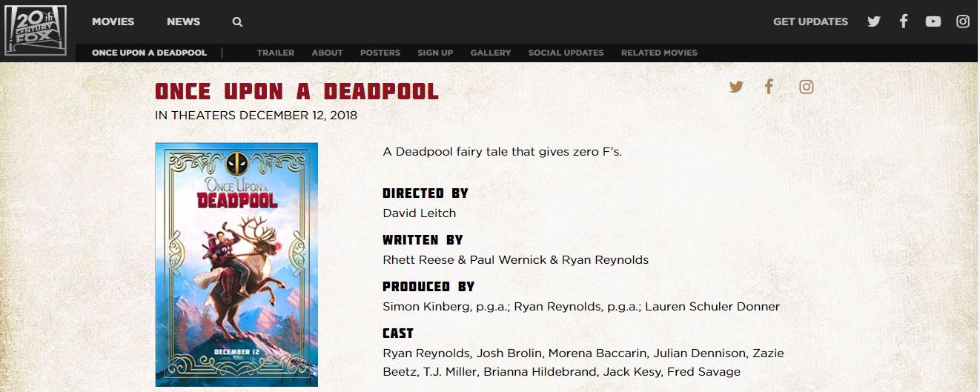Open Instagram icon in top header
980x392 pixels.
[x=963, y=21]
